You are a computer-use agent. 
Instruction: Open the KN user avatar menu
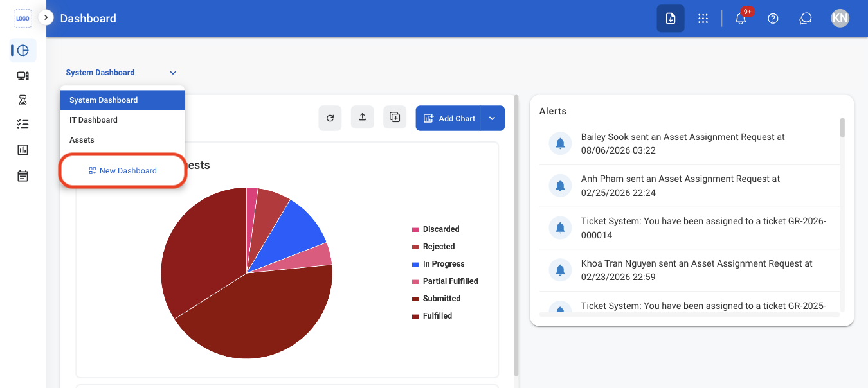(x=840, y=18)
